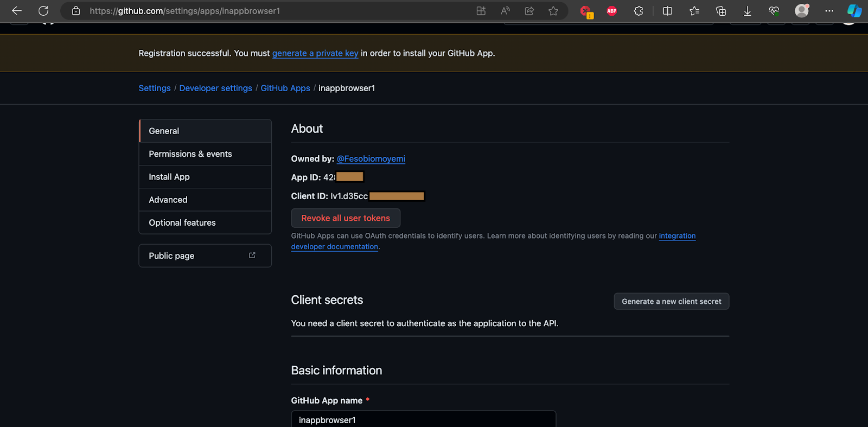Click the external link icon beside Public page

[x=252, y=255]
